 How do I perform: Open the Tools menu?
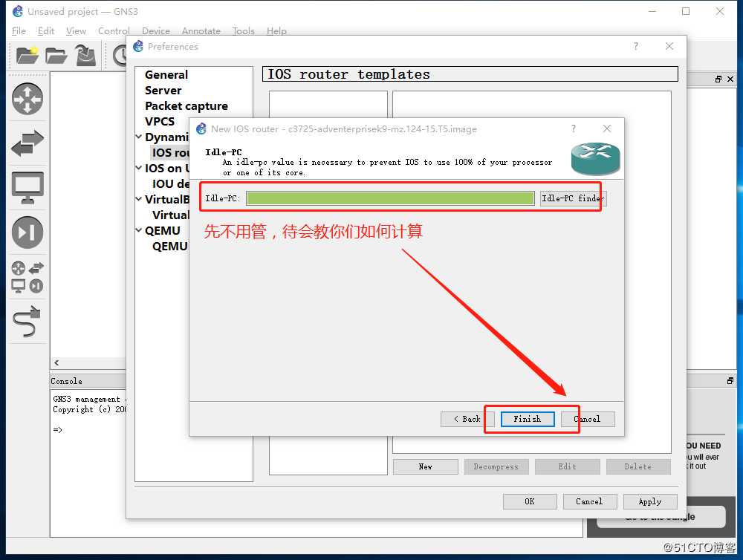[243, 30]
